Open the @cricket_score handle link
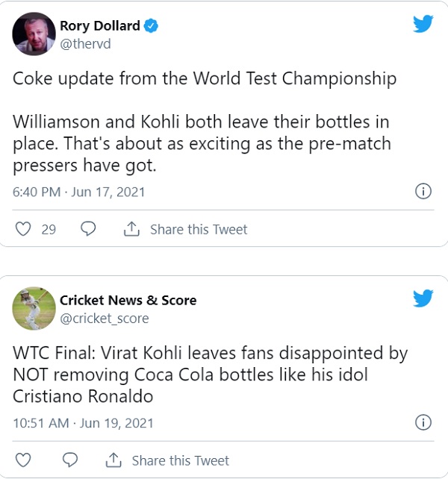The width and height of the screenshot is (448, 479). point(104,319)
